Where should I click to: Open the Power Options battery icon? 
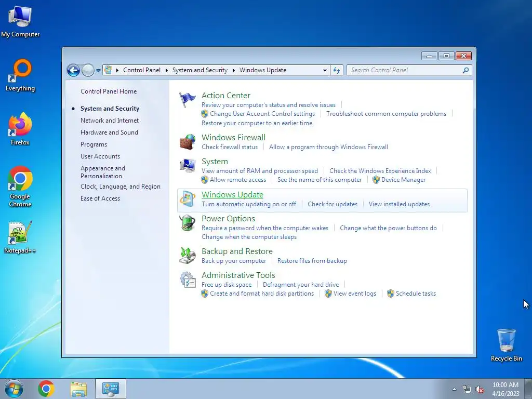pyautogui.click(x=187, y=223)
